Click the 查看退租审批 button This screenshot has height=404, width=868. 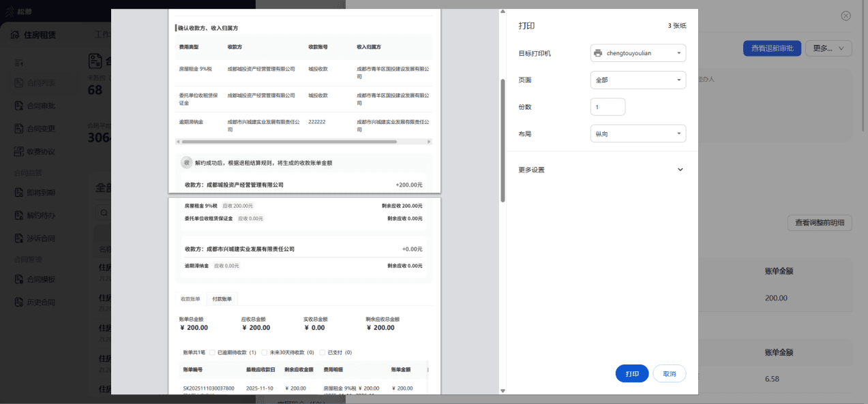[x=772, y=48]
